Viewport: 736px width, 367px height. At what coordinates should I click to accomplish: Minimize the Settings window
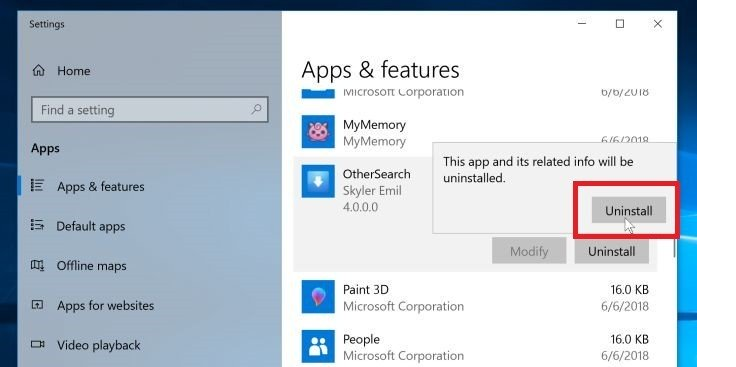tap(582, 23)
